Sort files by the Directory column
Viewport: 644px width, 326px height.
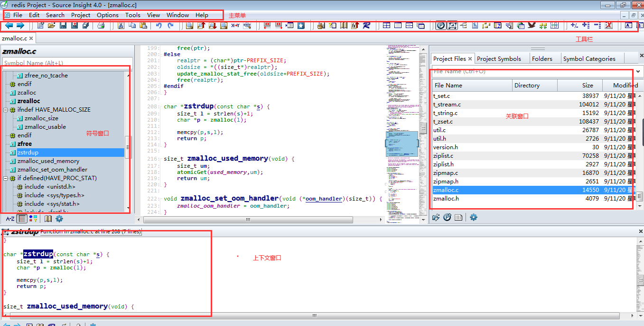535,85
